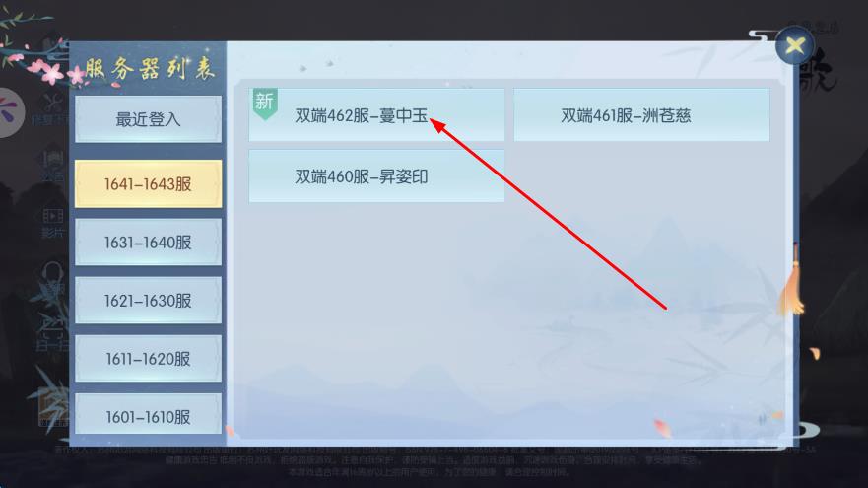This screenshot has width=868, height=488.
Task: Show the 1621–1630服 server group
Action: tap(149, 301)
